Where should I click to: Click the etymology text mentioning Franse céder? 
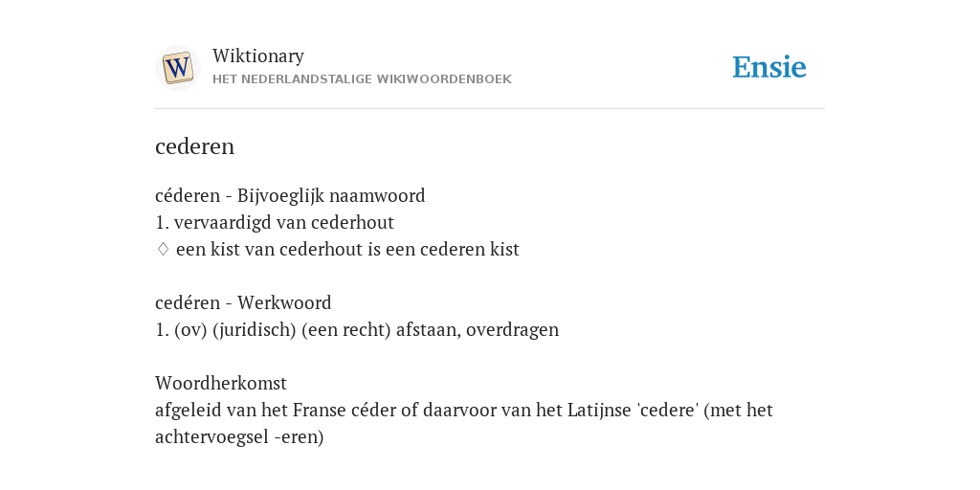(464, 410)
